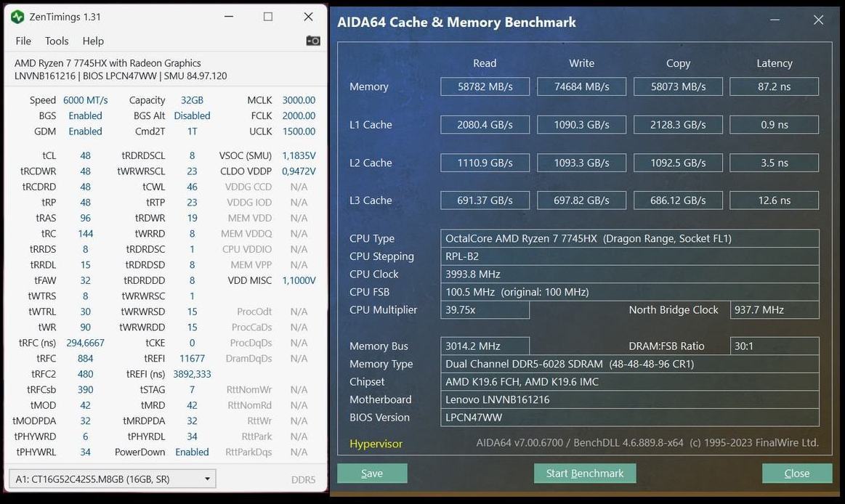Click Start Benchmark in AIDA64
Viewport: 845px width, 504px height.
pos(585,473)
